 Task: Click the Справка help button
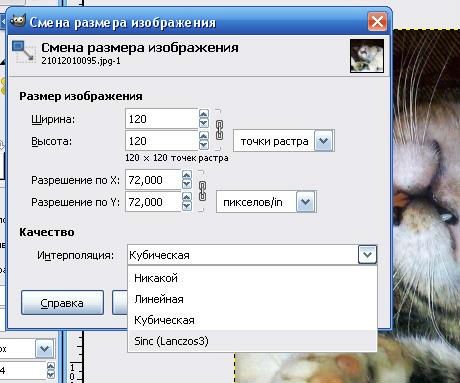62,303
